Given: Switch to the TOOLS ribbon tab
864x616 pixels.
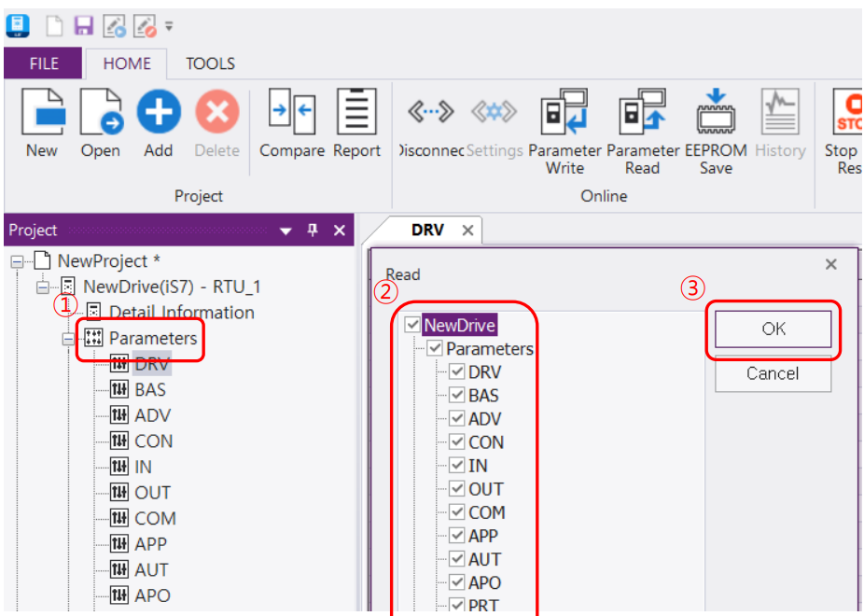Looking at the screenshot, I should 209,63.
